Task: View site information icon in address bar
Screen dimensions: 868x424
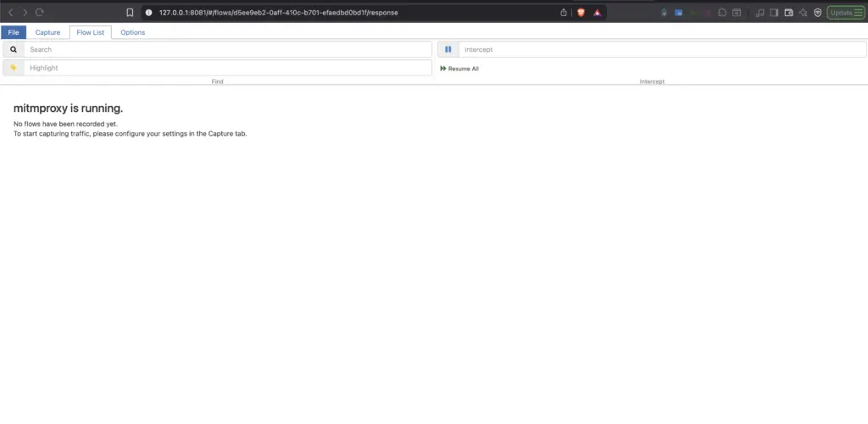Action: pyautogui.click(x=148, y=12)
